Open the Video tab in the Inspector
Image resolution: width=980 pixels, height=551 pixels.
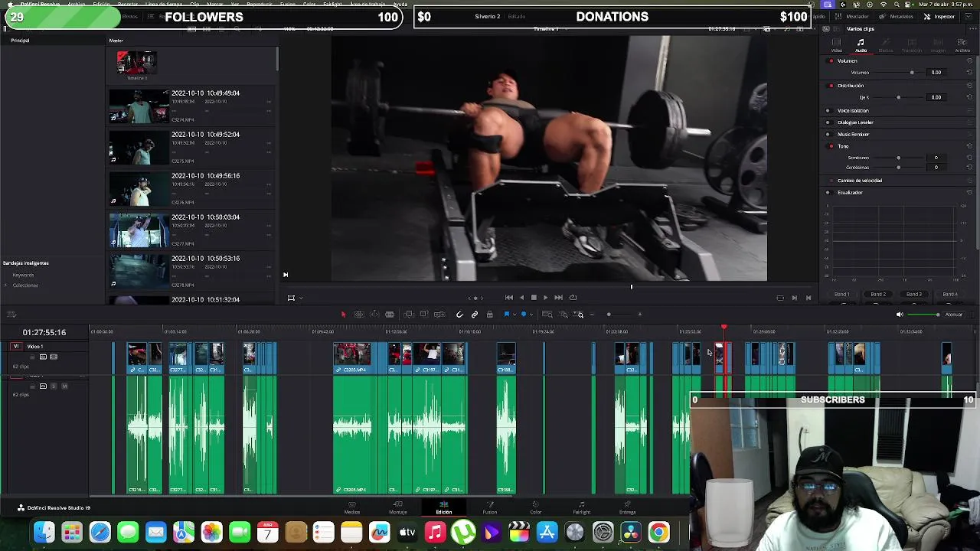point(836,46)
